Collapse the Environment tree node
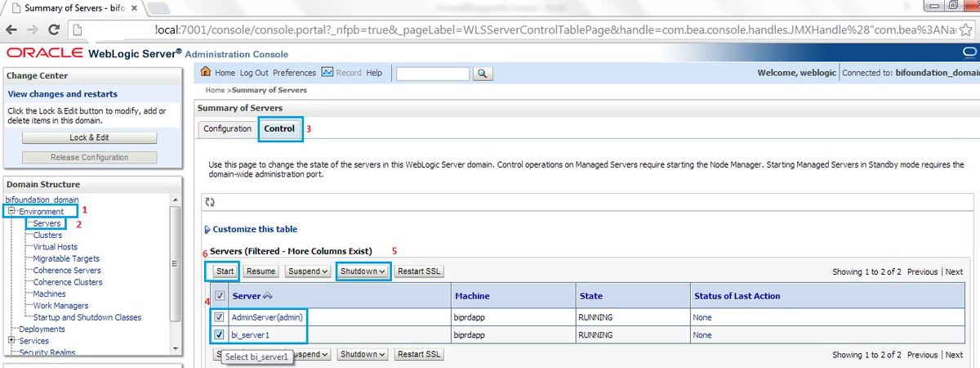 11,212
